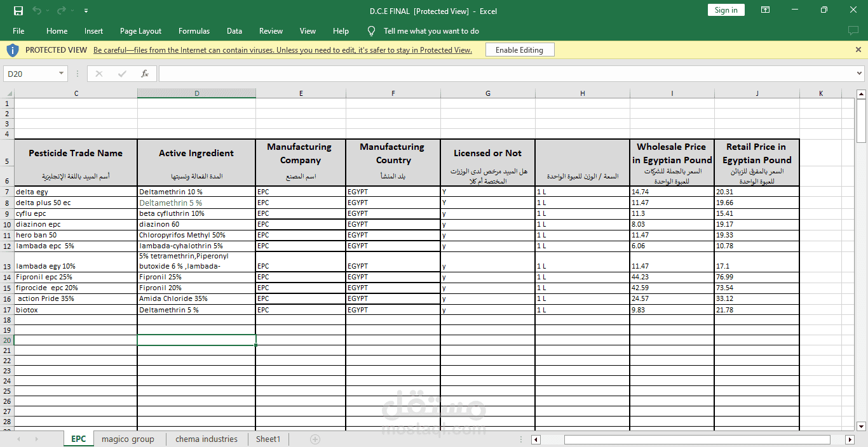Click the cell 'biotox'

[x=76, y=310]
